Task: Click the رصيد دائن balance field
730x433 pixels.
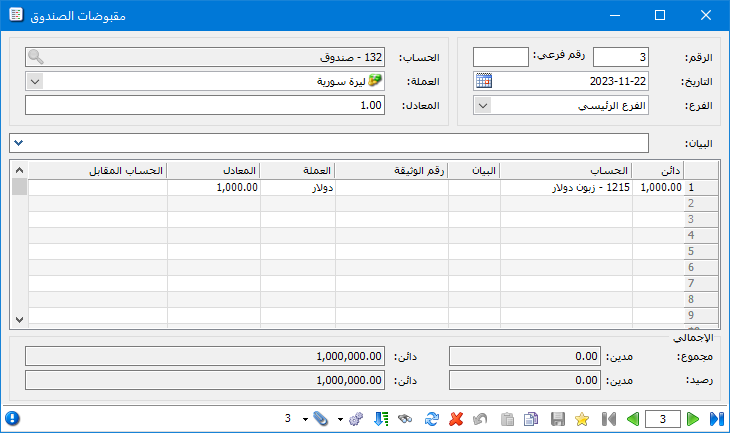Action: (205, 380)
